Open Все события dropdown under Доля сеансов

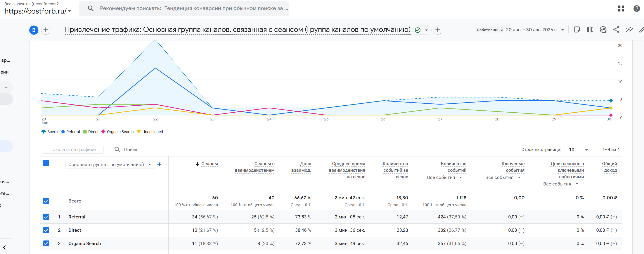point(561,184)
